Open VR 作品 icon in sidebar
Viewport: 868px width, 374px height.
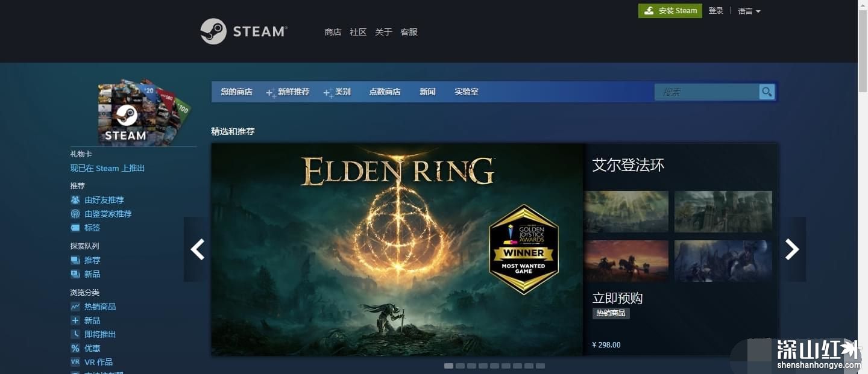pyautogui.click(x=75, y=362)
